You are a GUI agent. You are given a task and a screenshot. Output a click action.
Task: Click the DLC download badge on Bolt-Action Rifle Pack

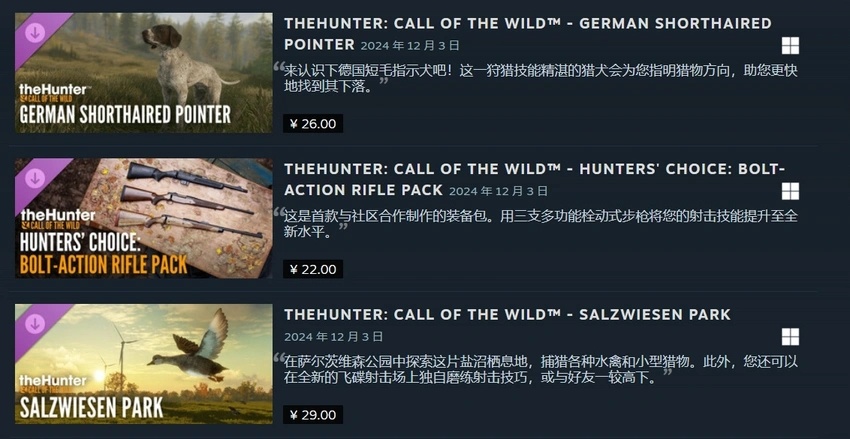[35, 178]
